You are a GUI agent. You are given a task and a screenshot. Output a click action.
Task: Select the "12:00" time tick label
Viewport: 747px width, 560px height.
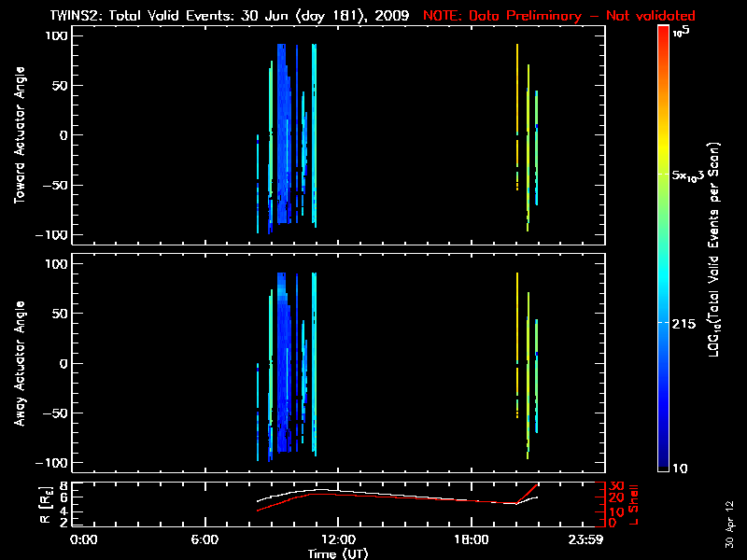pos(338,539)
